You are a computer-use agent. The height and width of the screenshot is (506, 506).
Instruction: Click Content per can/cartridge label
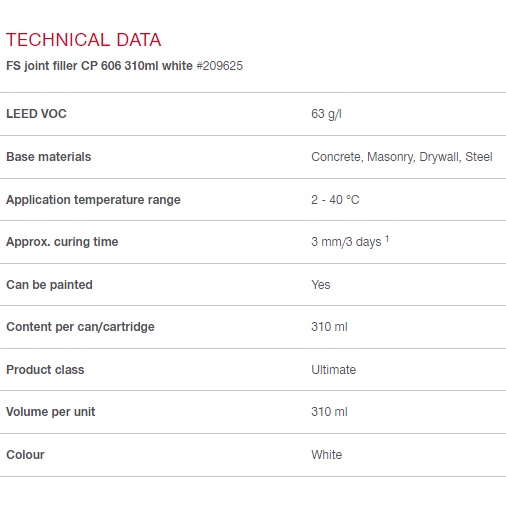click(80, 327)
